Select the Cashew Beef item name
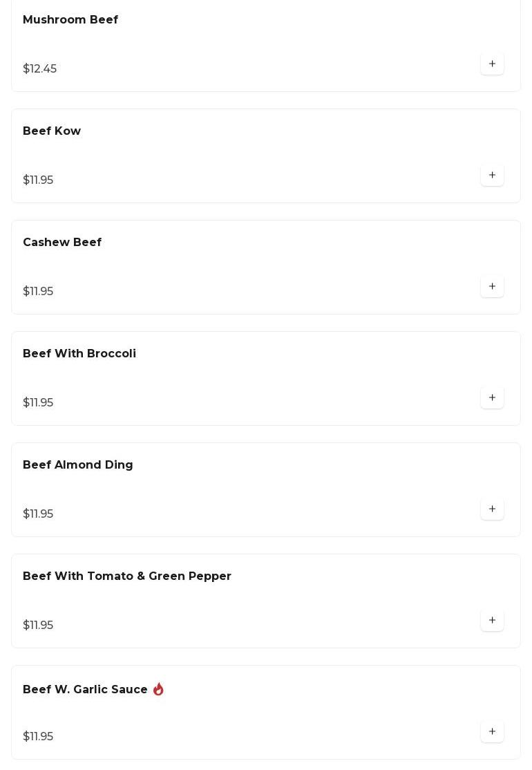532x770 pixels. point(62,243)
